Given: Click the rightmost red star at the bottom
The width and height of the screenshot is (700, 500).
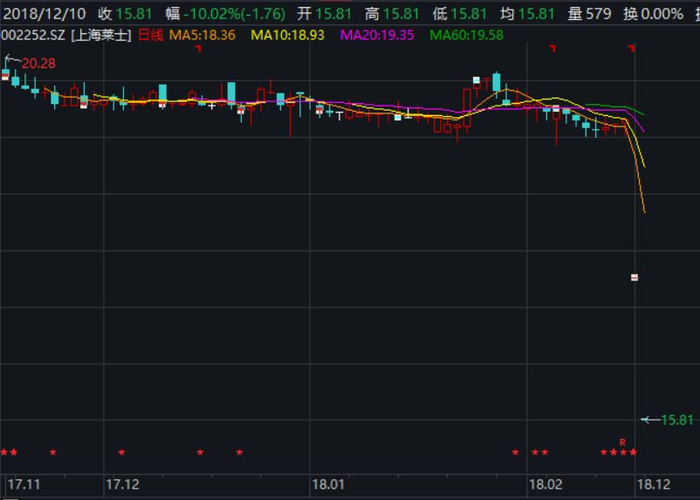Looking at the screenshot, I should 633,452.
